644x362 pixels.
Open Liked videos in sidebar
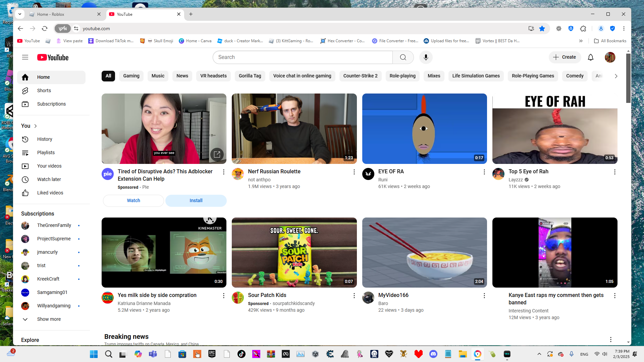(x=51, y=193)
